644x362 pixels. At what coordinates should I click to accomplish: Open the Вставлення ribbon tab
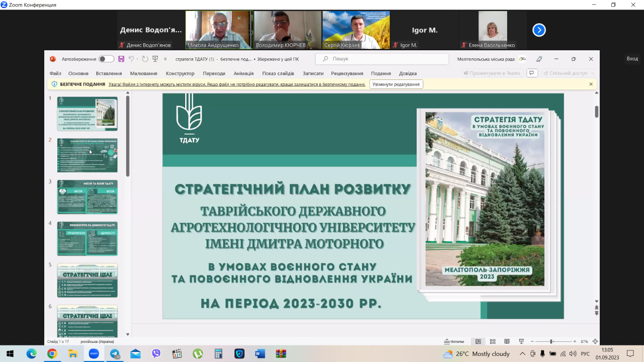click(x=109, y=73)
